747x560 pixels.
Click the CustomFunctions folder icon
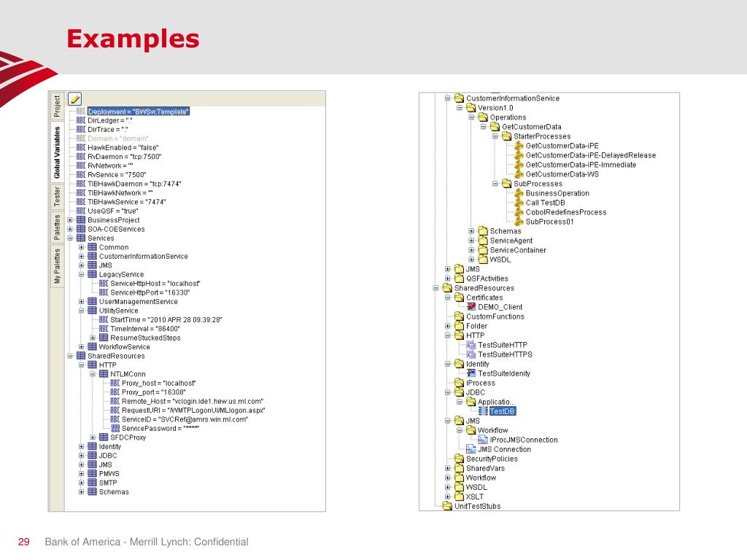460,316
